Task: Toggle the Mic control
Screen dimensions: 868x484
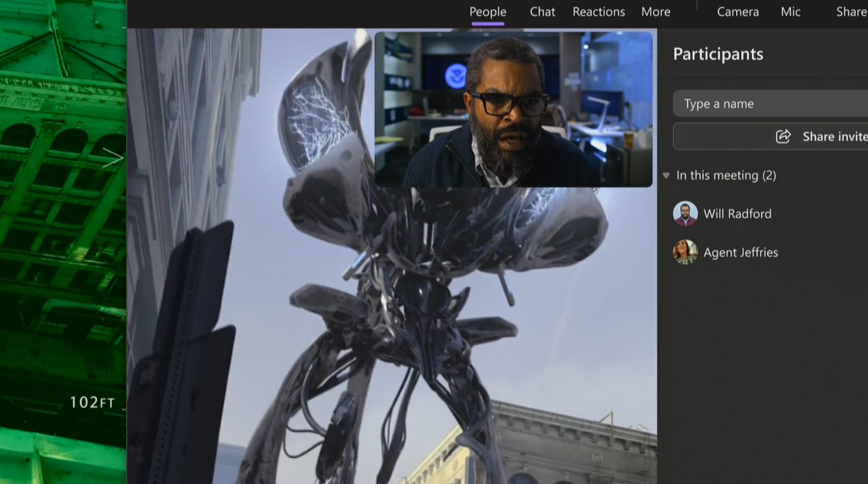Action: [791, 12]
